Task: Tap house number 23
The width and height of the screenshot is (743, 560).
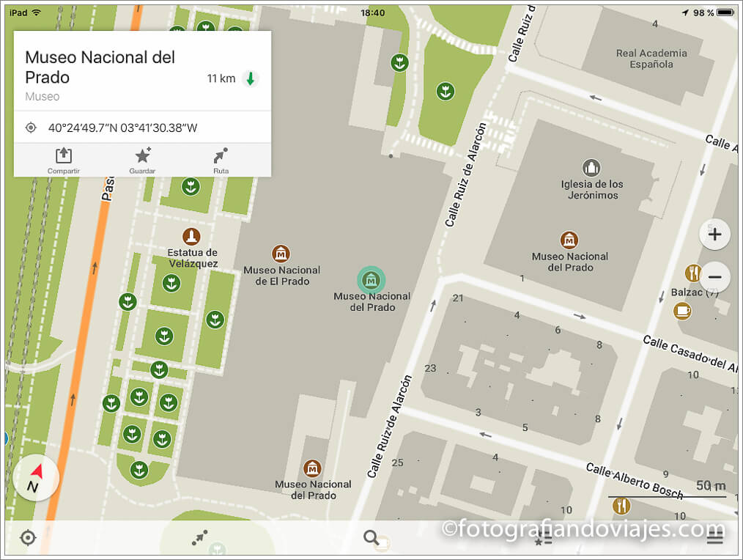Action: [430, 368]
